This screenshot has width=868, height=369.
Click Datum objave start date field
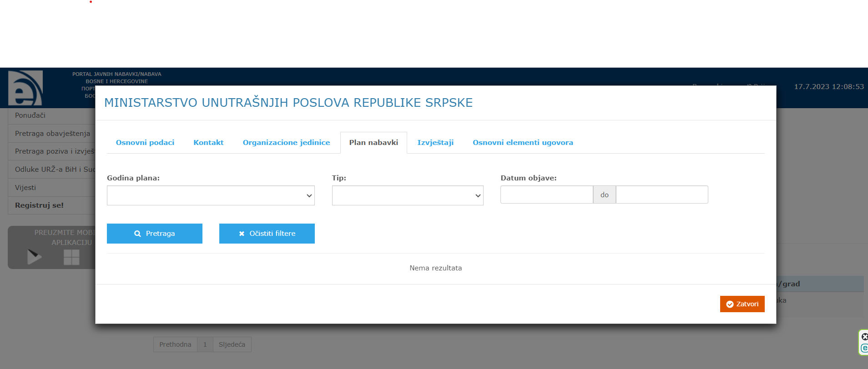(547, 194)
